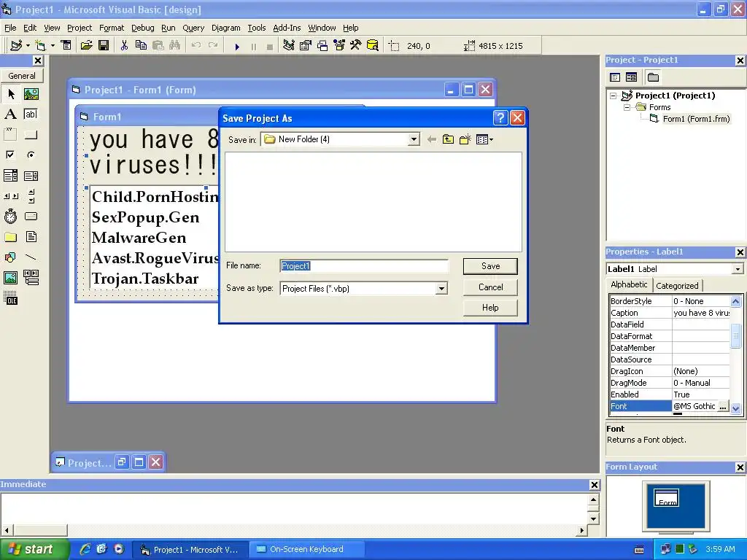Screen dimensions: 747x560
Task: Open the Save in folder dropdown
Action: pos(414,139)
